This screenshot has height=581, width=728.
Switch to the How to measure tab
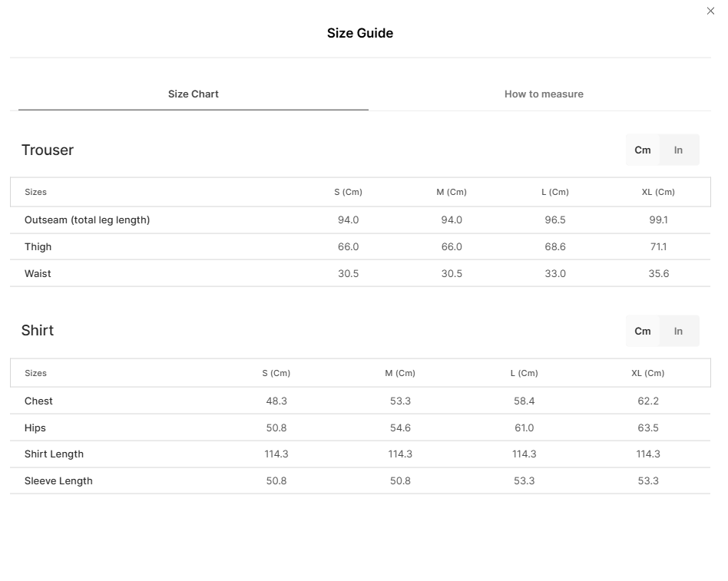point(544,94)
